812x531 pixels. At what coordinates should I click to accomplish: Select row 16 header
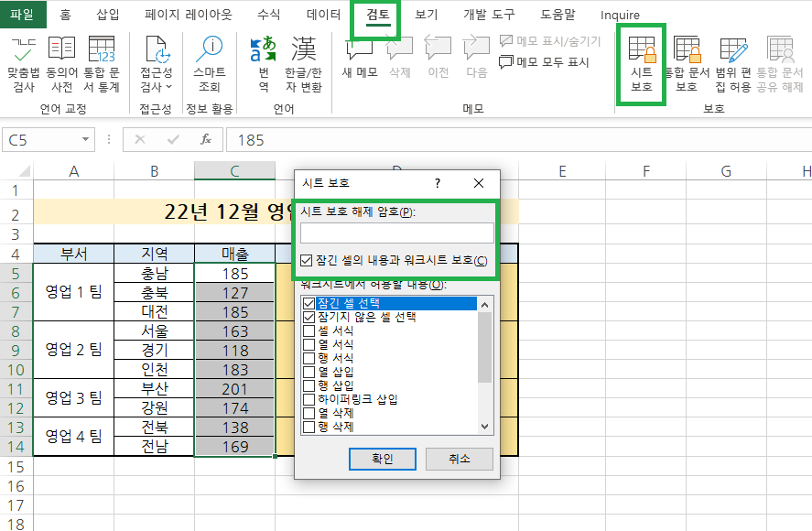tap(16, 486)
